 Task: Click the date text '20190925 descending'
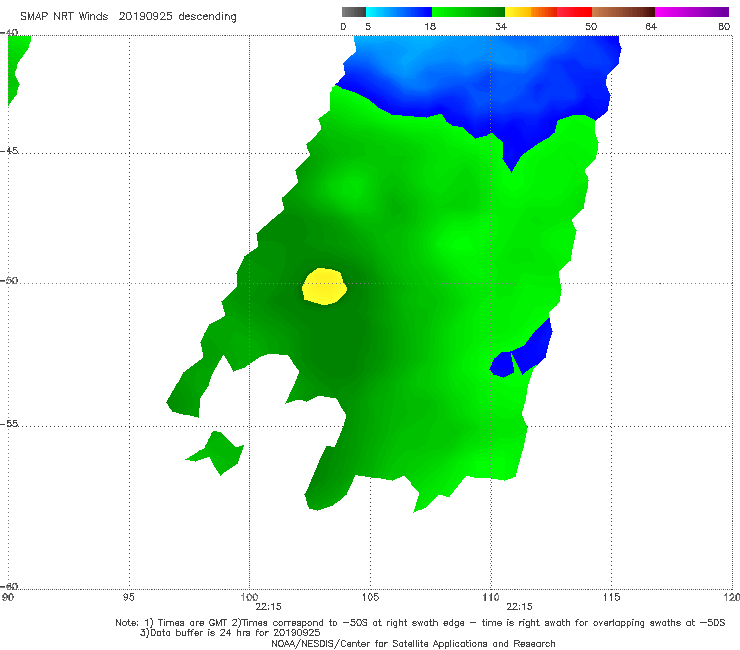(x=177, y=17)
